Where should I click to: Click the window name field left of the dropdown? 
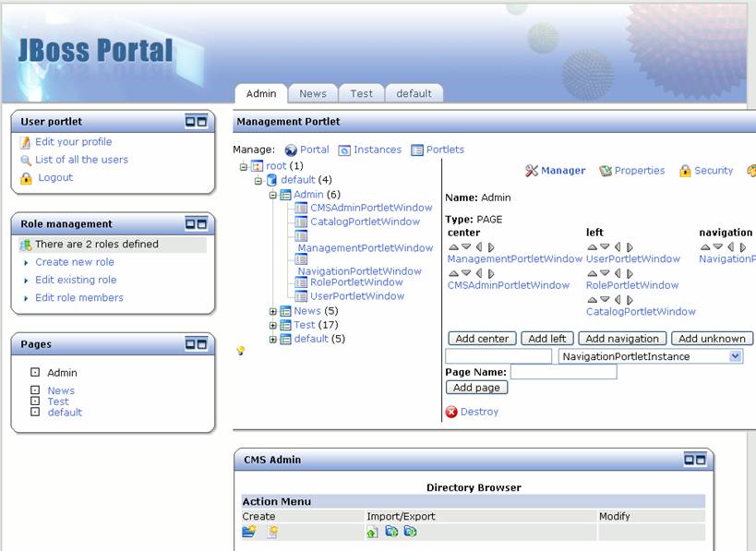tap(498, 356)
